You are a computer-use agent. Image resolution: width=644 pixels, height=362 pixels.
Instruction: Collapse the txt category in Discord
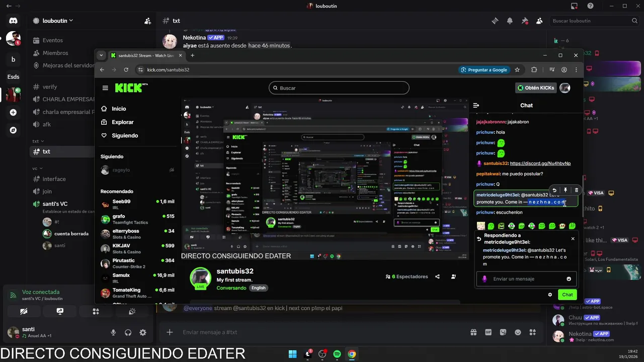click(x=38, y=141)
